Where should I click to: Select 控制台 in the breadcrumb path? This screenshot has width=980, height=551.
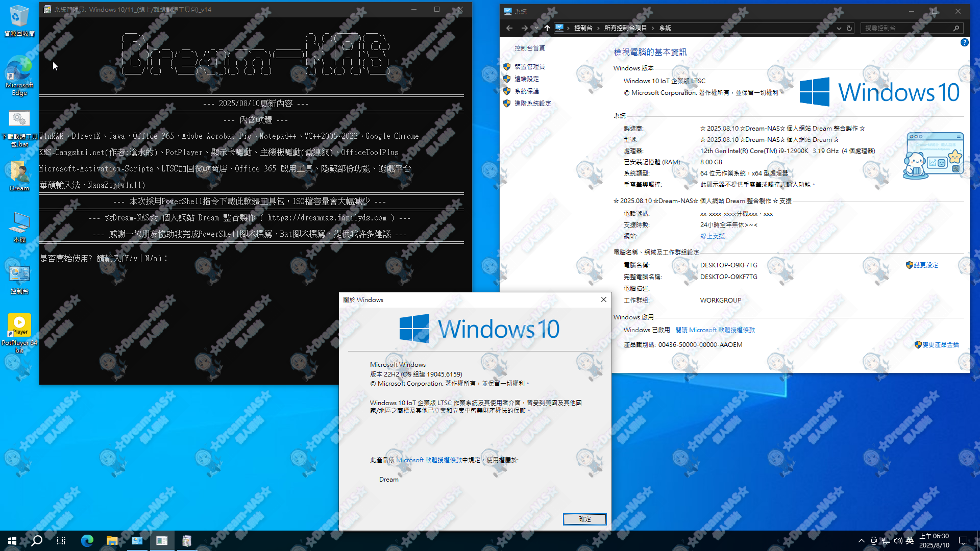tap(583, 28)
